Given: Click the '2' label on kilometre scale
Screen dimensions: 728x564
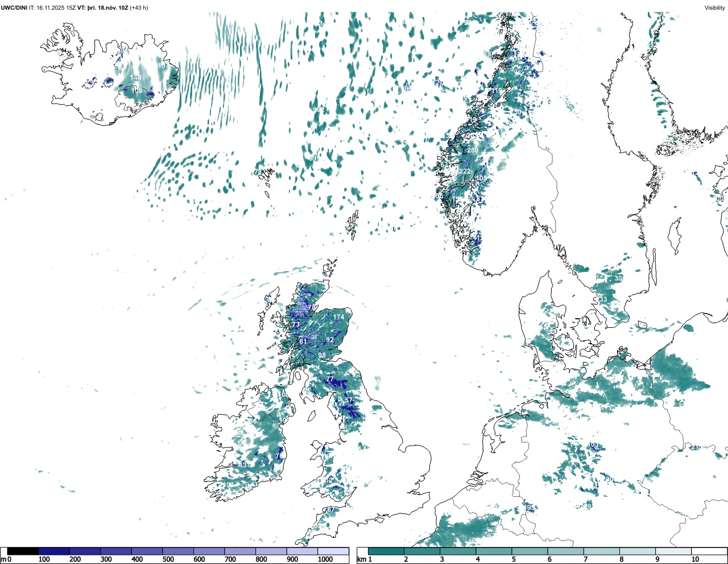Looking at the screenshot, I should pos(406,559).
